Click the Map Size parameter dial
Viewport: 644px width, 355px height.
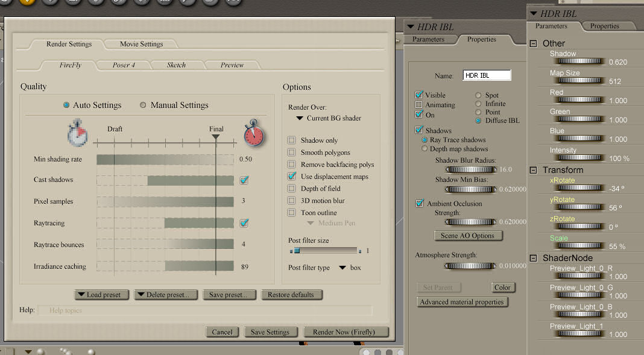(x=579, y=80)
